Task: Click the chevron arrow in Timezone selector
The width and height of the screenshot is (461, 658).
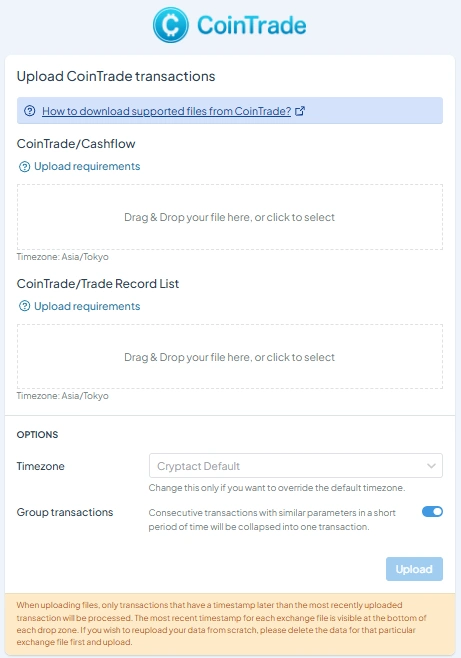Action: 431,466
